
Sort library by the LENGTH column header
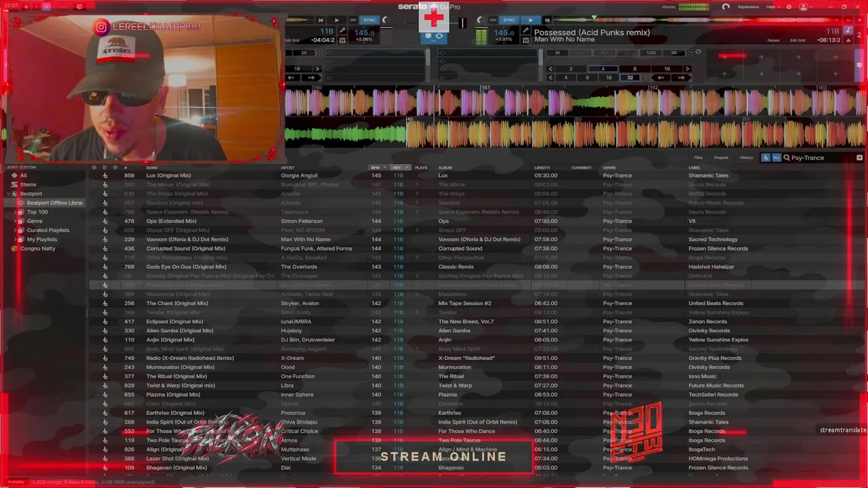click(x=542, y=167)
